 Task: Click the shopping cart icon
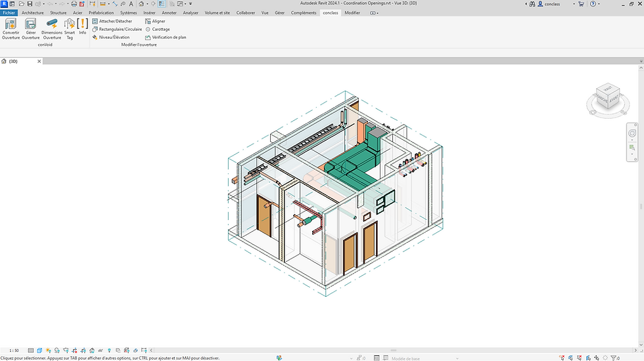click(x=581, y=4)
